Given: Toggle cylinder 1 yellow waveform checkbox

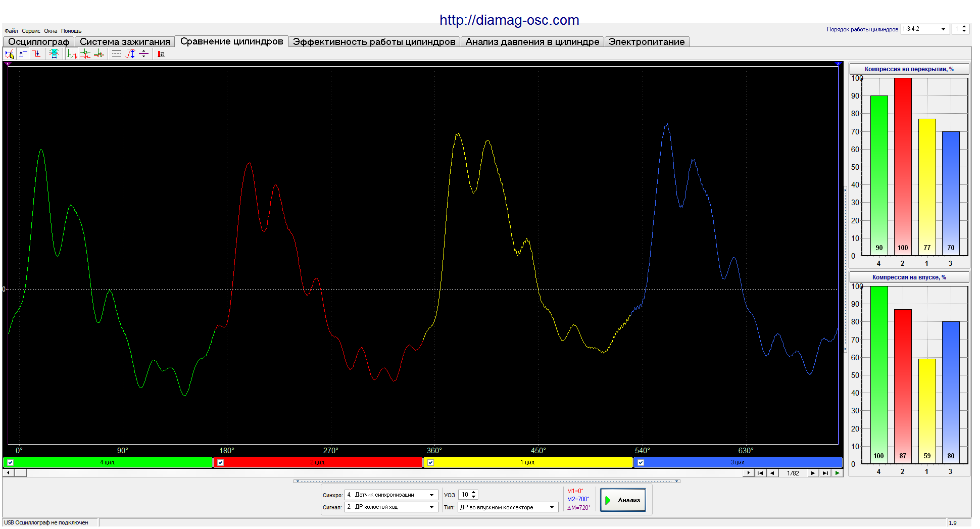Looking at the screenshot, I should [431, 462].
